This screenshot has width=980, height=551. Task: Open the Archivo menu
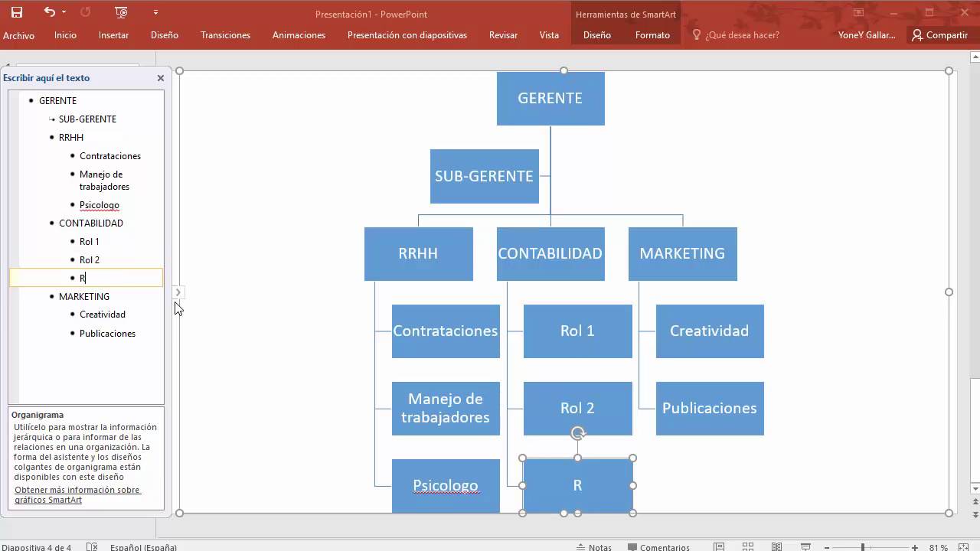(x=18, y=35)
